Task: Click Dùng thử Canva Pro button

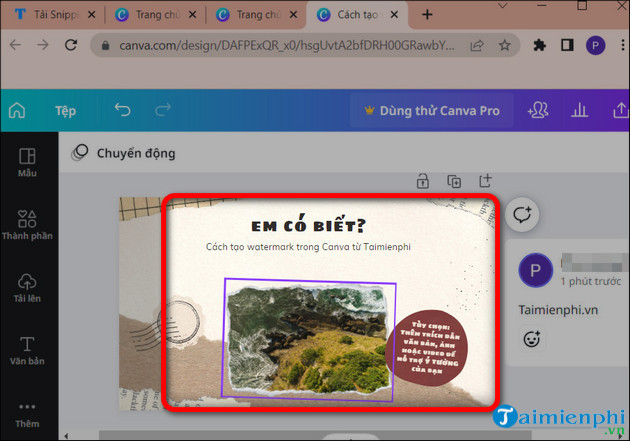Action: 432,110
